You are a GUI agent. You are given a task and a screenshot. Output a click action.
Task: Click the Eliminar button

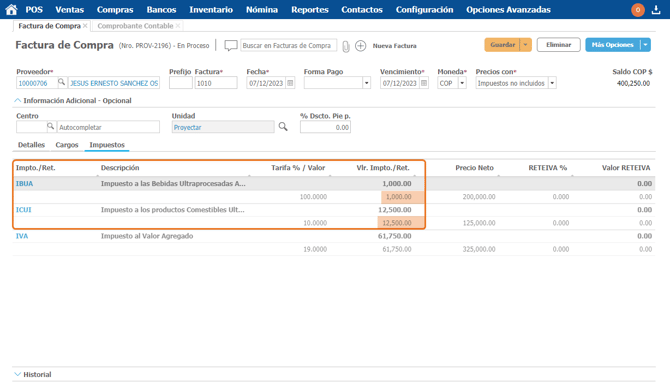tap(558, 45)
